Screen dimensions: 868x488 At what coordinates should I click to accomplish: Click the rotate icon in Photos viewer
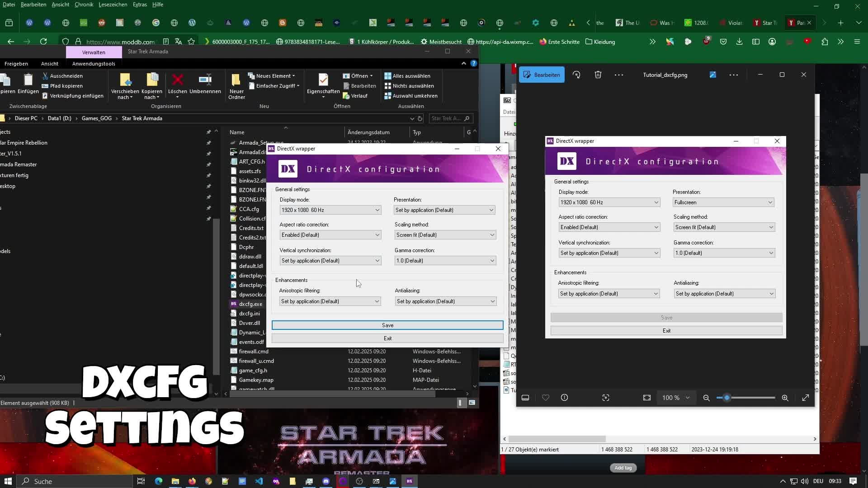click(576, 75)
